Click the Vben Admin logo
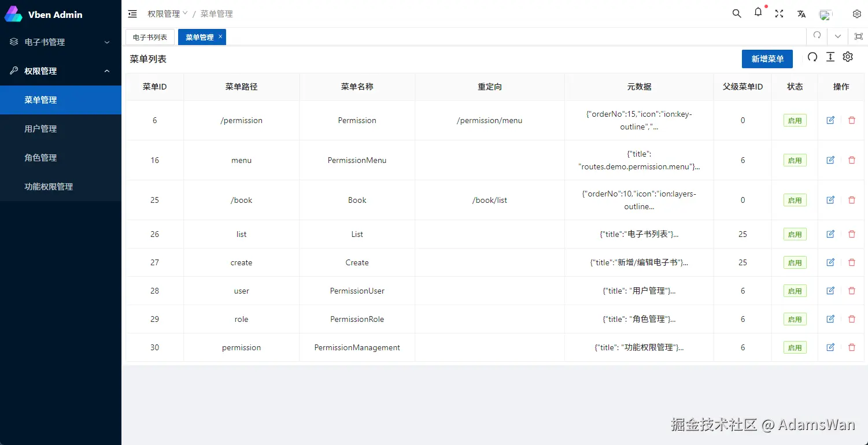 coord(13,14)
